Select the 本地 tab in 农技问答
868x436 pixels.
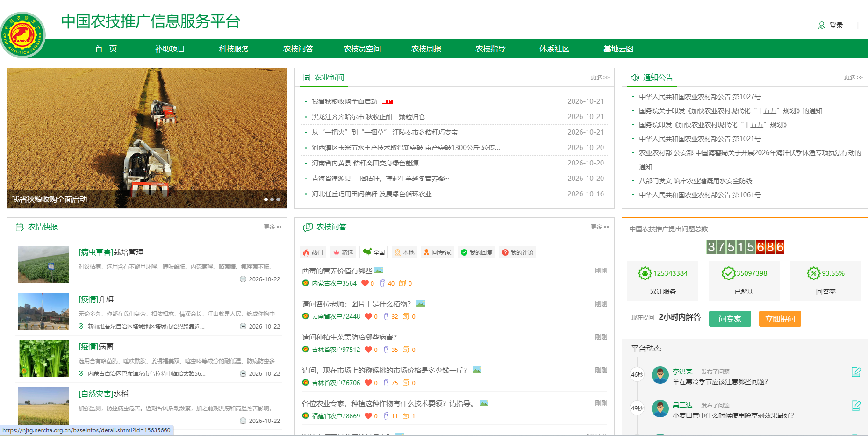404,252
